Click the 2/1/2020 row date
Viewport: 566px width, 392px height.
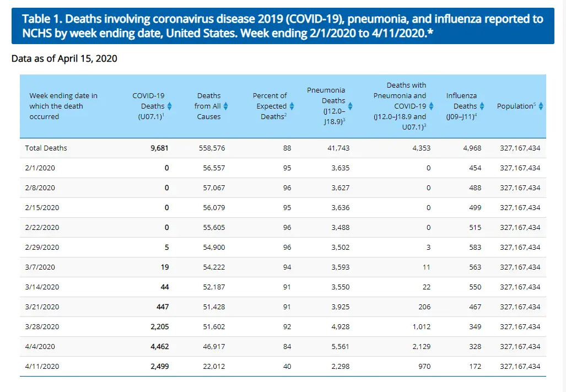click(40, 168)
